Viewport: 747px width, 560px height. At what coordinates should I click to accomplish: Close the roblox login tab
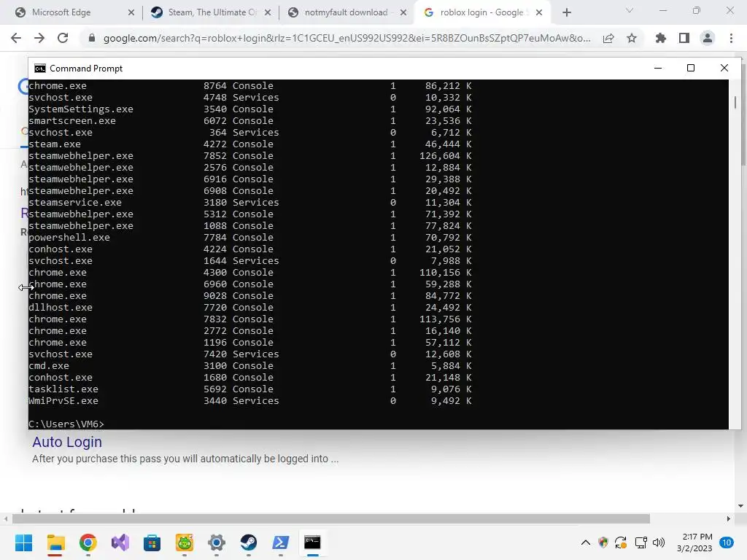(x=539, y=12)
